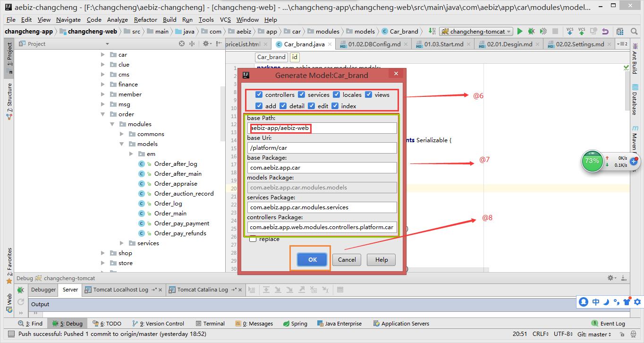Uncheck the controllers checkbox
The image size is (644, 343).
(259, 94)
